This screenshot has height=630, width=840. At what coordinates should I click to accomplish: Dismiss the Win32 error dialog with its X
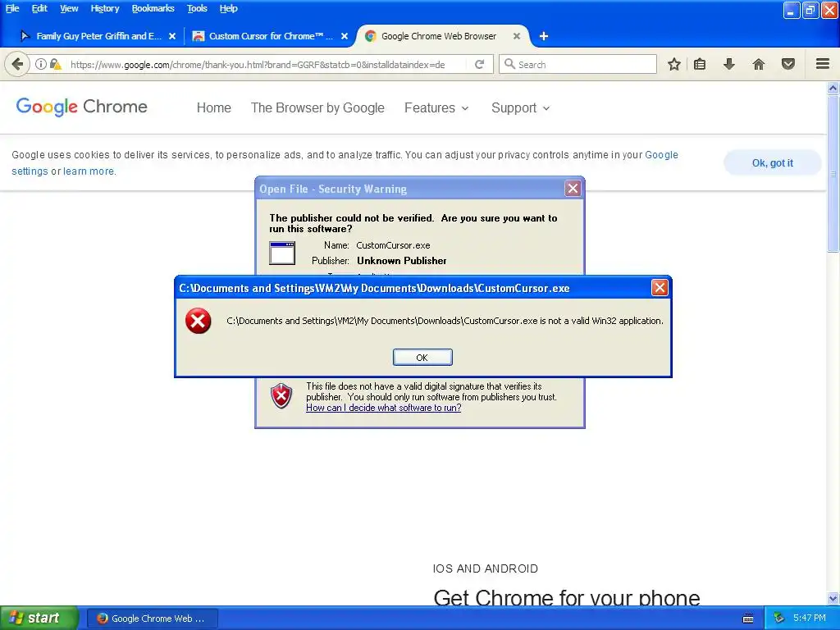pos(660,288)
